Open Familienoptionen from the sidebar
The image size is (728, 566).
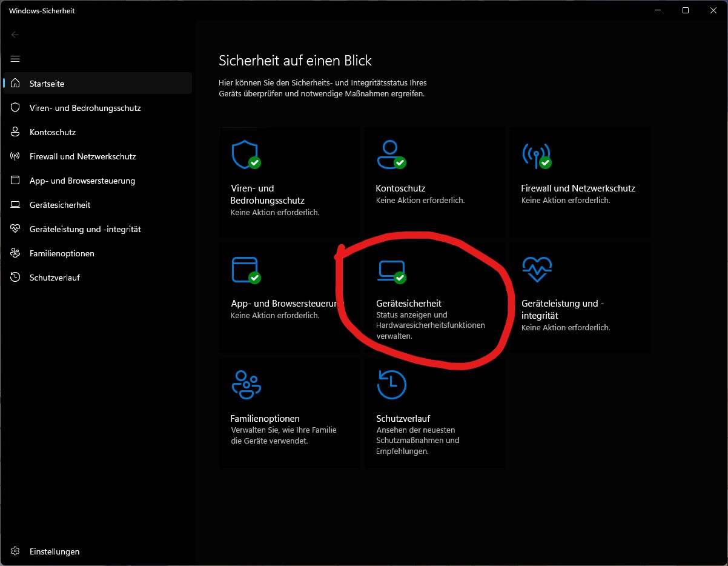98,253
